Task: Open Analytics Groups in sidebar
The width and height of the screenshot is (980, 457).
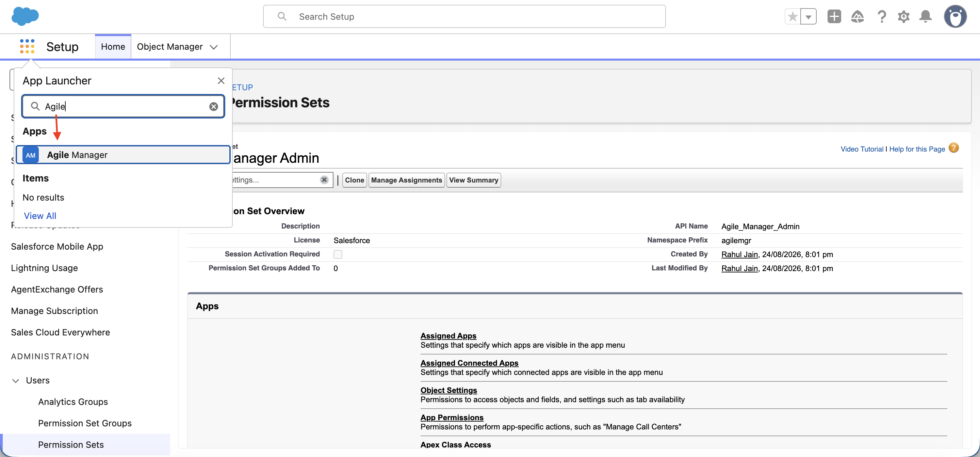Action: 73,402
